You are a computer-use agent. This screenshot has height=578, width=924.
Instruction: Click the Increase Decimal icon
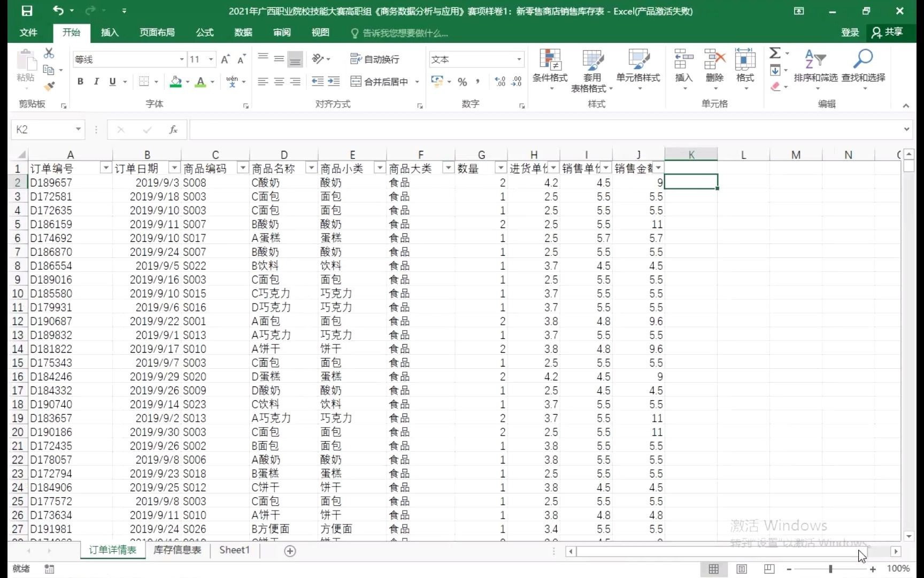tap(500, 81)
